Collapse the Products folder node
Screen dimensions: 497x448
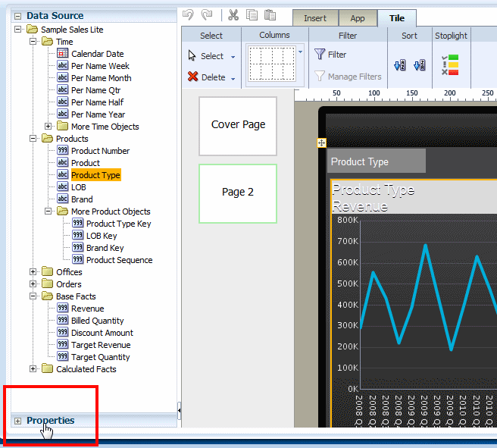point(33,138)
